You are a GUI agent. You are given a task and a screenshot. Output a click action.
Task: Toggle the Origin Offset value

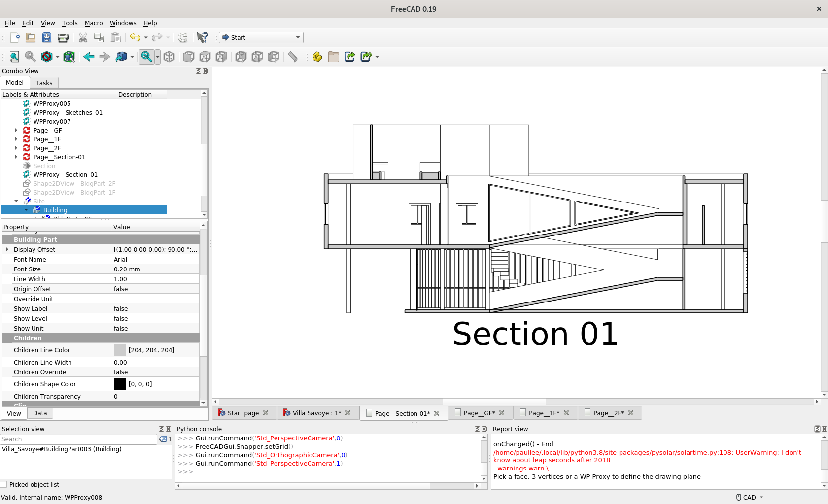point(156,289)
